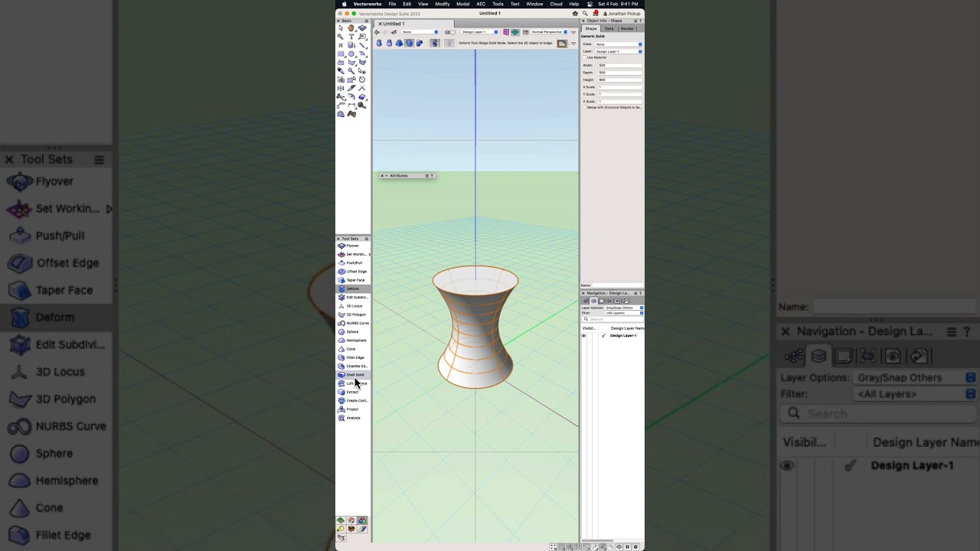Screen dimensions: 980x551
Task: Click the Jonathan Pickup account button
Action: [622, 13]
